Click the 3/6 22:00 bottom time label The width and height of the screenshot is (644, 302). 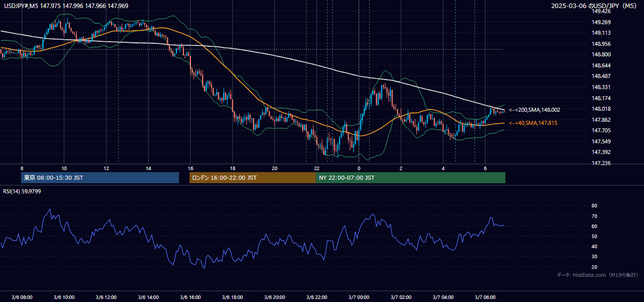[316, 297]
